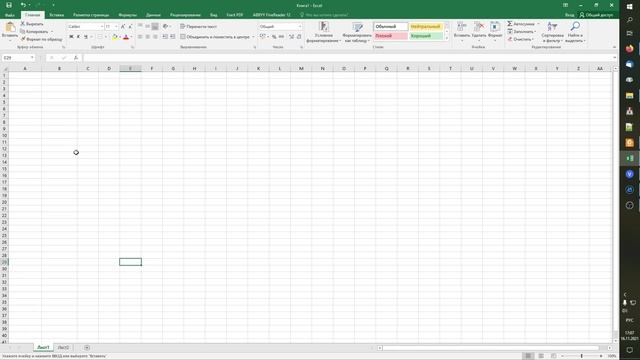Open the number format (Общий) dropdown
640x360 pixels.
pyautogui.click(x=300, y=27)
